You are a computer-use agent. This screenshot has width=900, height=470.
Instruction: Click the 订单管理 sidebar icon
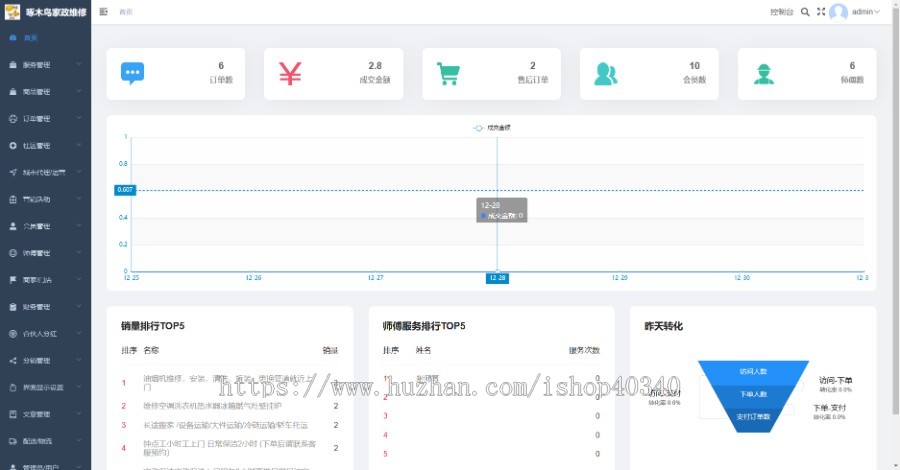click(13, 119)
